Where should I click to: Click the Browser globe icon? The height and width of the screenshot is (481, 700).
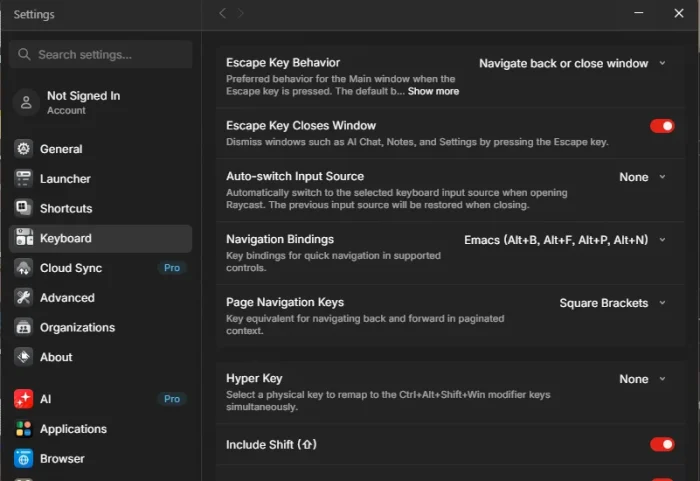click(x=23, y=458)
